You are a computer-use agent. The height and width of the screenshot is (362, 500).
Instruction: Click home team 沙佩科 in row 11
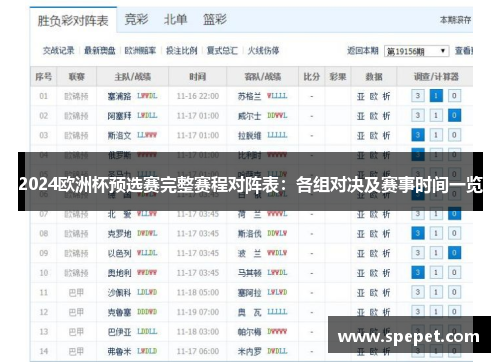pos(119,293)
